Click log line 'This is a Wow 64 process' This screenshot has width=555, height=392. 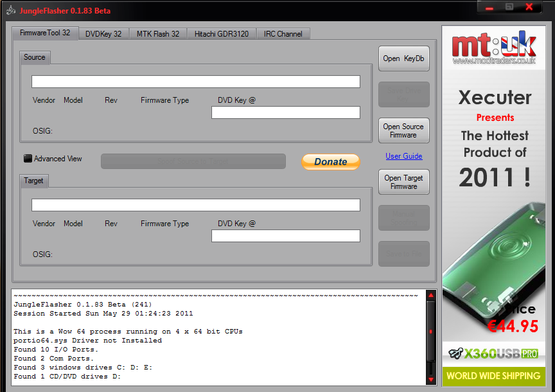click(x=128, y=332)
